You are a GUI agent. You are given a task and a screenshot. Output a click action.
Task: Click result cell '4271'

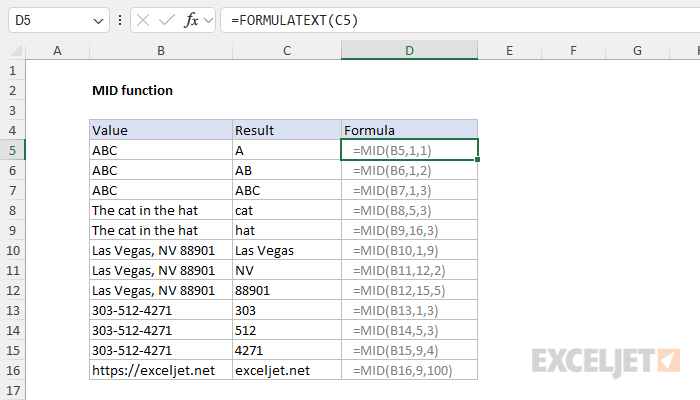pos(287,350)
